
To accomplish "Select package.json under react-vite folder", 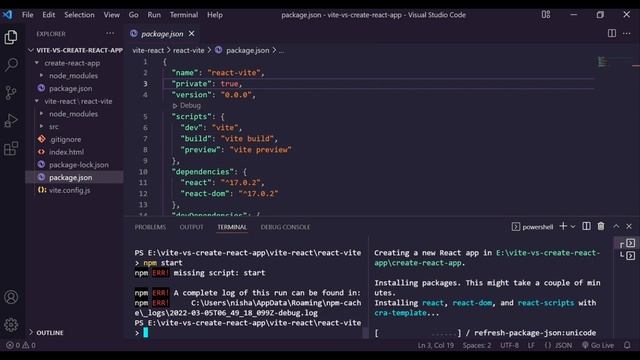I will 70,178.
